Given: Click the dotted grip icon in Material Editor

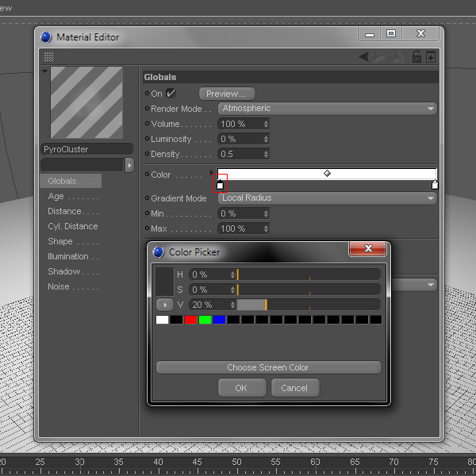Looking at the screenshot, I should click(x=48, y=56).
